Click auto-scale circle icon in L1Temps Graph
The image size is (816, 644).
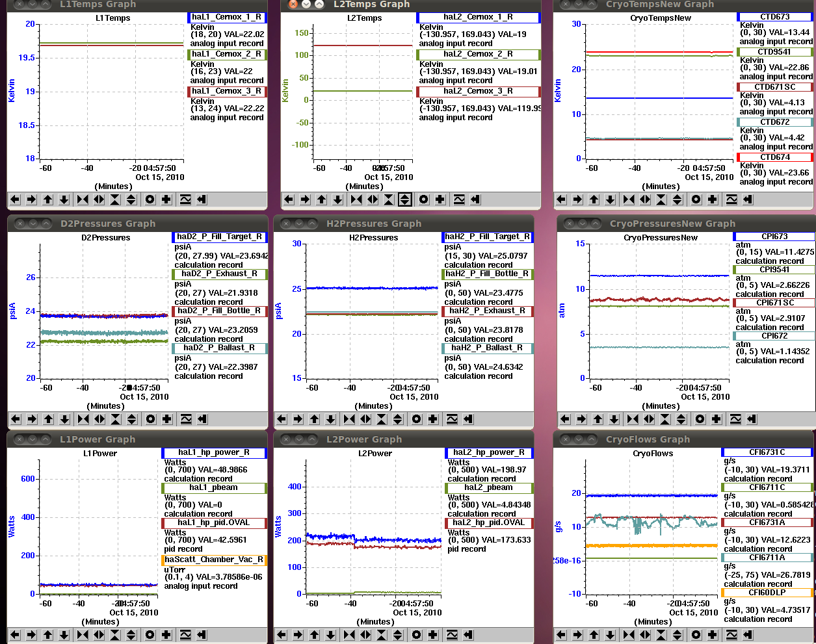(150, 200)
